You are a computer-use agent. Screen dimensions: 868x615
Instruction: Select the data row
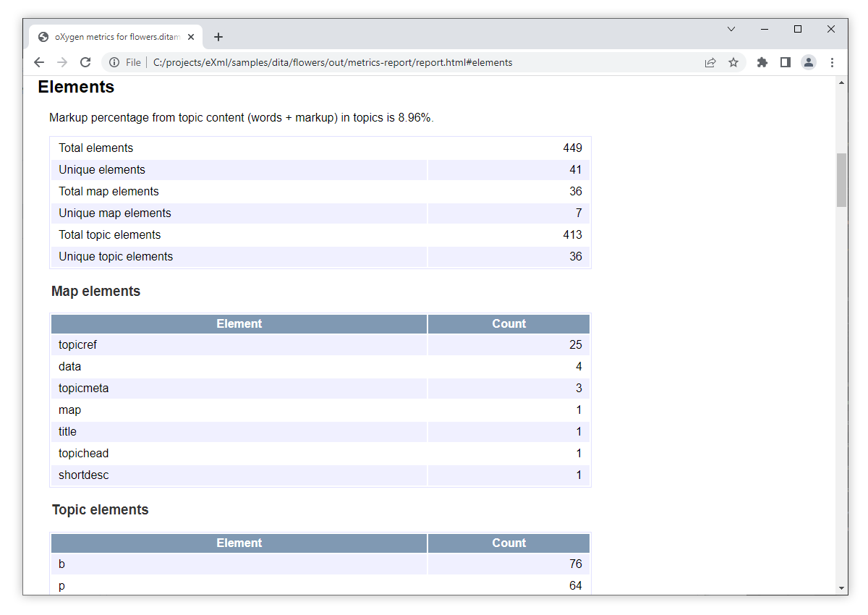320,367
